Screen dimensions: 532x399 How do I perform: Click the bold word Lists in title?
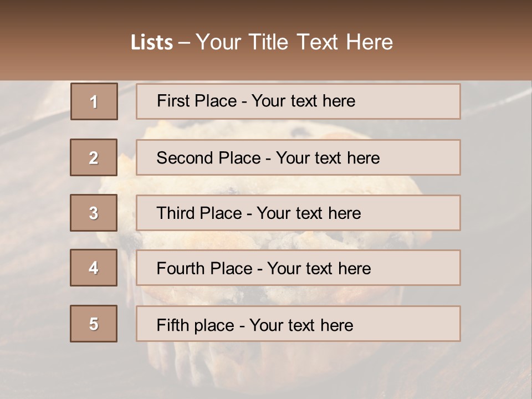click(152, 43)
